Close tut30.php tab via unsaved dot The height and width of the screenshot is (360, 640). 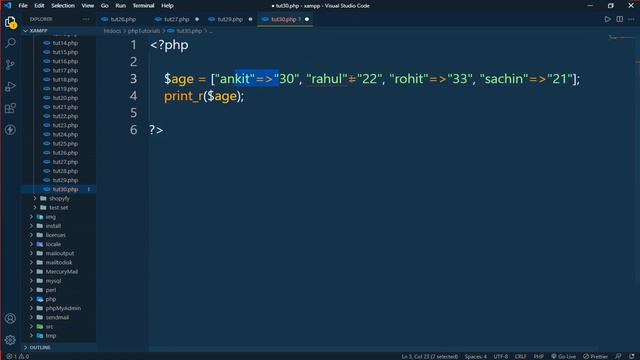(307, 19)
